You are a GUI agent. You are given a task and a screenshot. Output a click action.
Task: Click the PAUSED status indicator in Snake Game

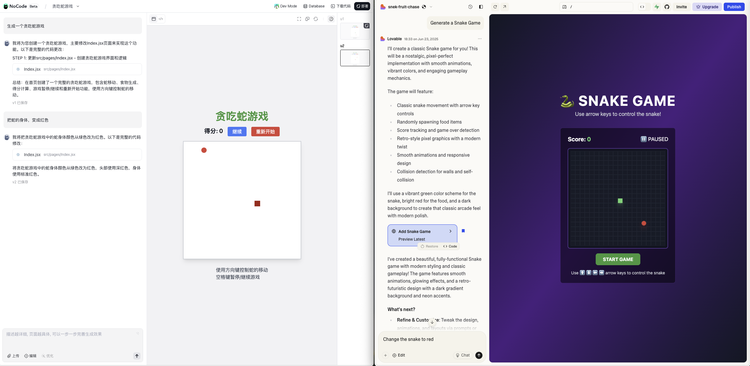click(654, 139)
